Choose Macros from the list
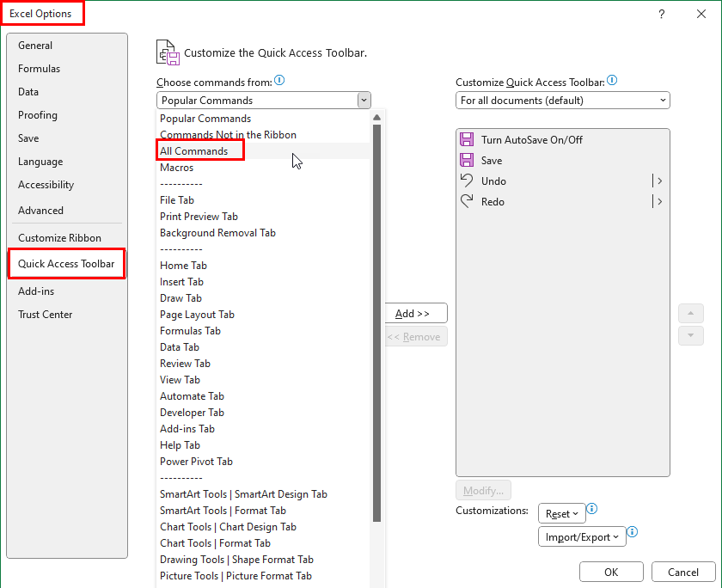Image resolution: width=722 pixels, height=588 pixels. (x=263, y=168)
